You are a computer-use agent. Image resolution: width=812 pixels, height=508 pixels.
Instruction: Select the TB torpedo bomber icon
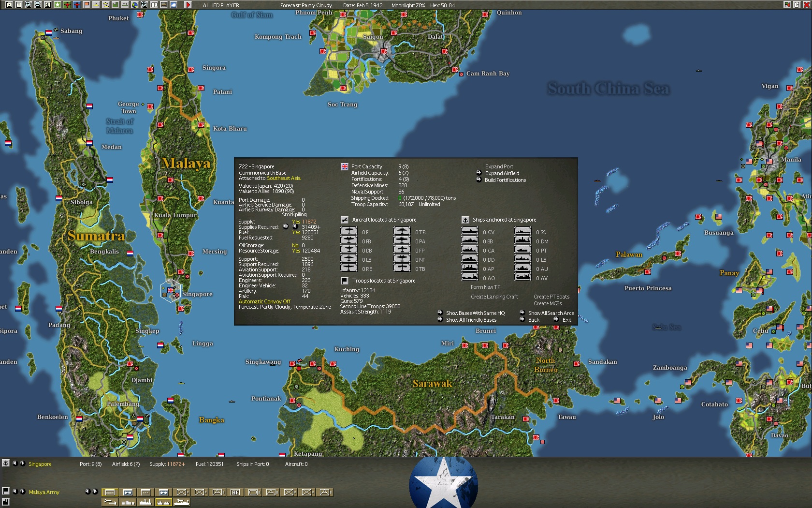pyautogui.click(x=402, y=268)
